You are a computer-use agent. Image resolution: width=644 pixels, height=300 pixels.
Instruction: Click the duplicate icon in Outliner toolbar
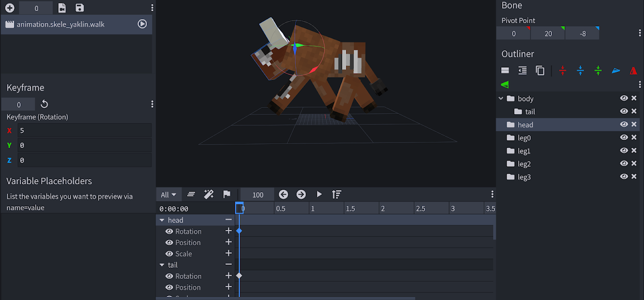[540, 71]
